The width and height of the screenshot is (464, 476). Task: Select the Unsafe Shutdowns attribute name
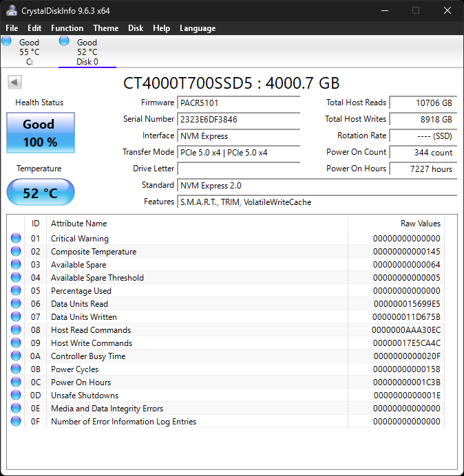[85, 396]
